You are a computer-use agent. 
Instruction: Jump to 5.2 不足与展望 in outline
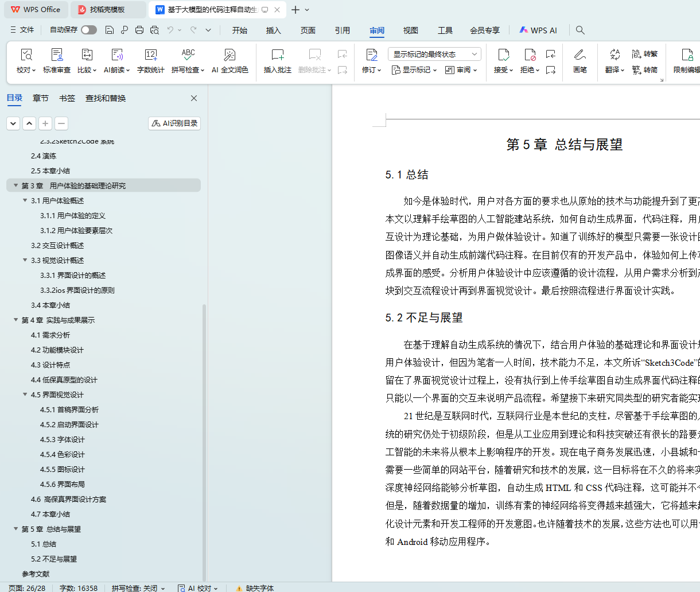pyautogui.click(x=53, y=559)
